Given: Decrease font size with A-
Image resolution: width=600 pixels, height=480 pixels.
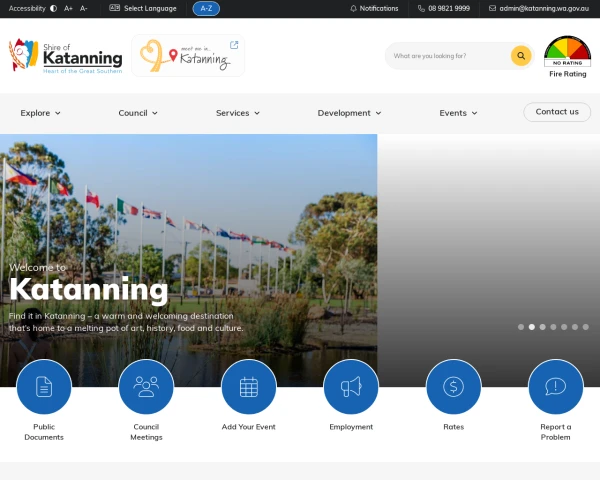Looking at the screenshot, I should point(83,8).
